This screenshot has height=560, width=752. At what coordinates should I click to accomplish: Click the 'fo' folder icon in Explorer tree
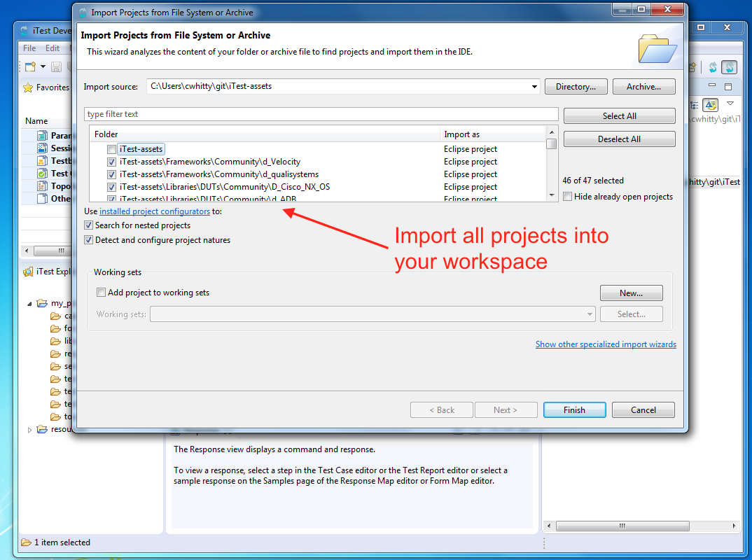55,328
